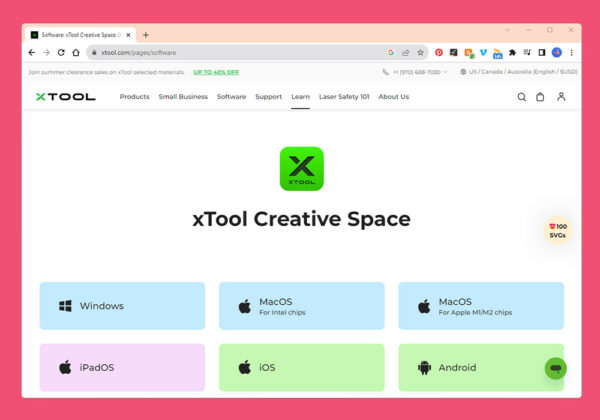Click the browser forward arrow
Image resolution: width=600 pixels, height=420 pixels.
click(46, 52)
